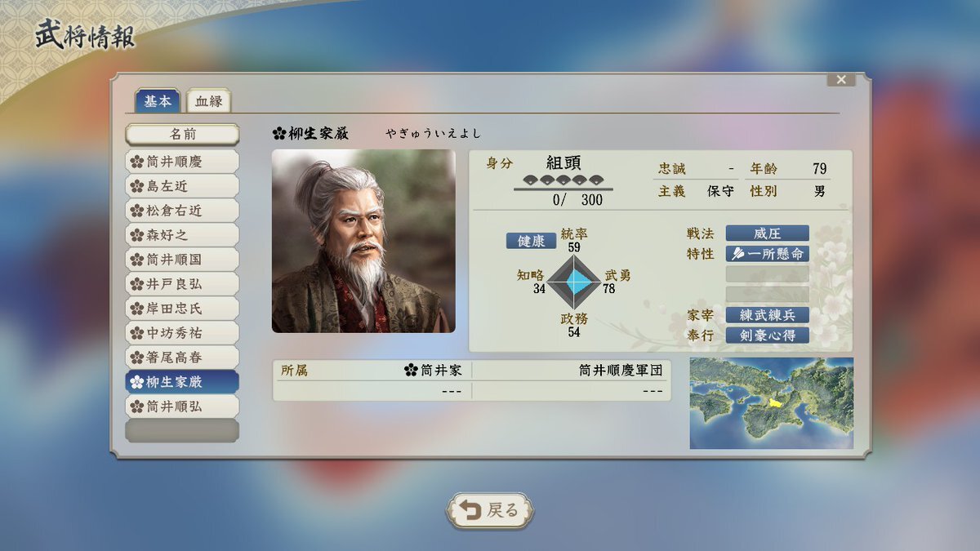This screenshot has height=551, width=980.
Task: Select 島左近 in the officer list
Action: 182,186
